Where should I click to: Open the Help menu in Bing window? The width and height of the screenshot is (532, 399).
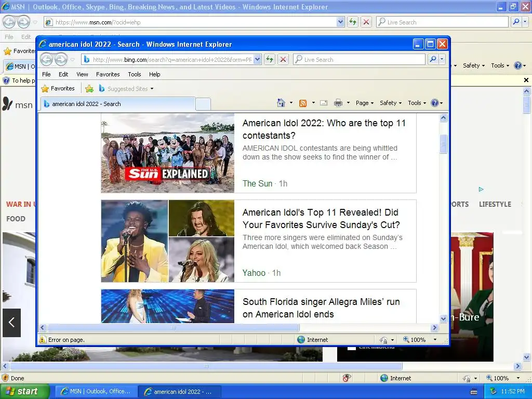point(154,74)
